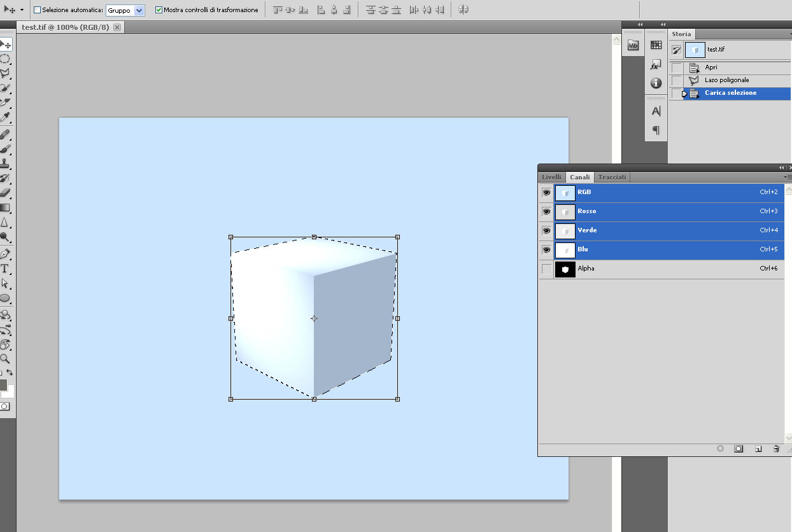Click the foreground color swatch

(x=3, y=384)
